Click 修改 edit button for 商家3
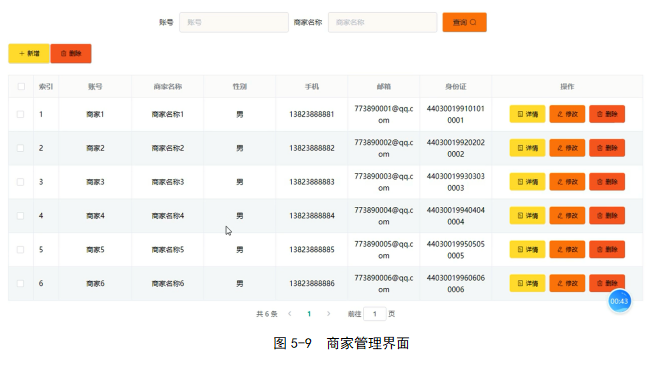Screen dimensions: 646x367 pos(567,182)
